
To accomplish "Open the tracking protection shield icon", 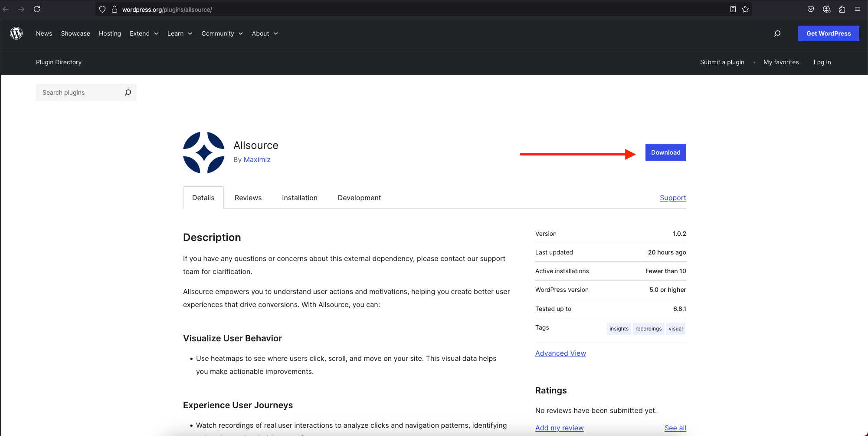I will click(102, 9).
